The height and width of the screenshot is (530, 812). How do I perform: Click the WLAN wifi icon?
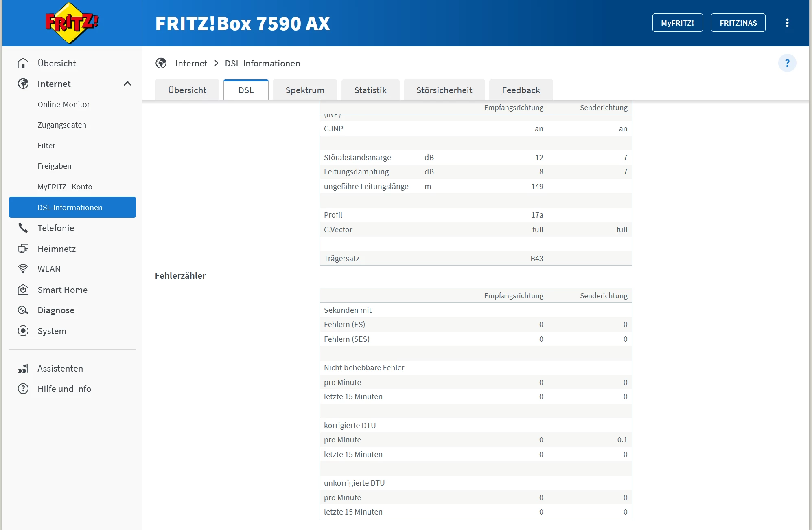click(x=23, y=269)
